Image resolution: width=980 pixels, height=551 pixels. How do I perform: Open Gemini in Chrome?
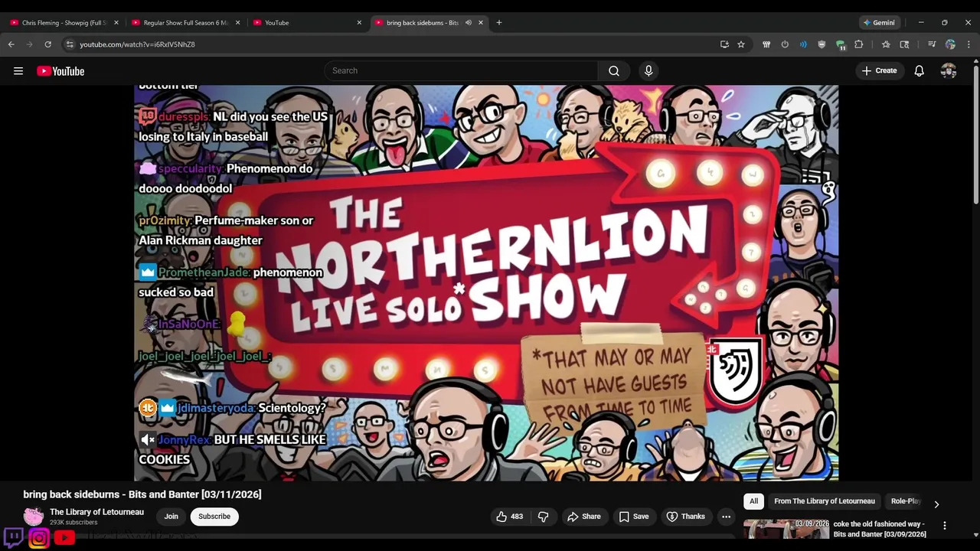tap(879, 23)
